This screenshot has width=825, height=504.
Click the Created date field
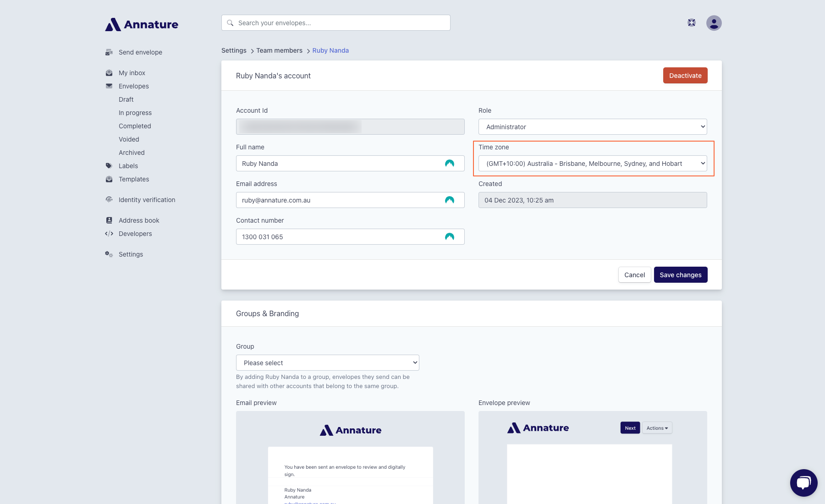pyautogui.click(x=593, y=200)
